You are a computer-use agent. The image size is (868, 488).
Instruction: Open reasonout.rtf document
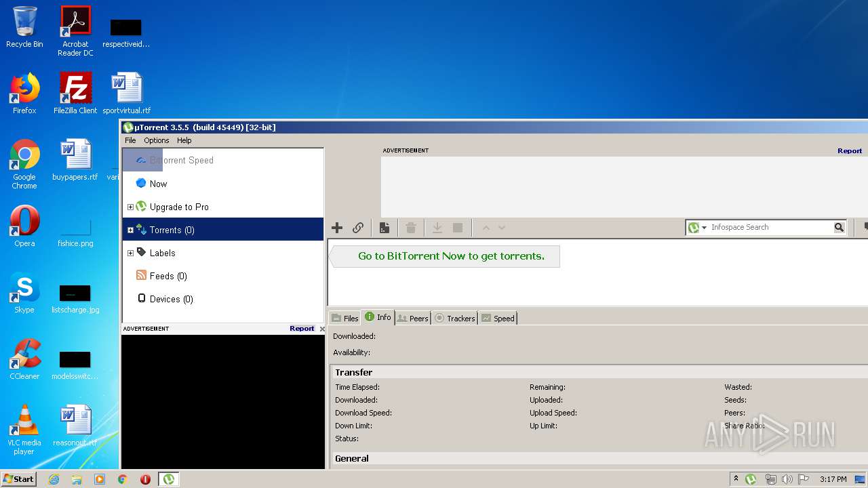point(75,426)
